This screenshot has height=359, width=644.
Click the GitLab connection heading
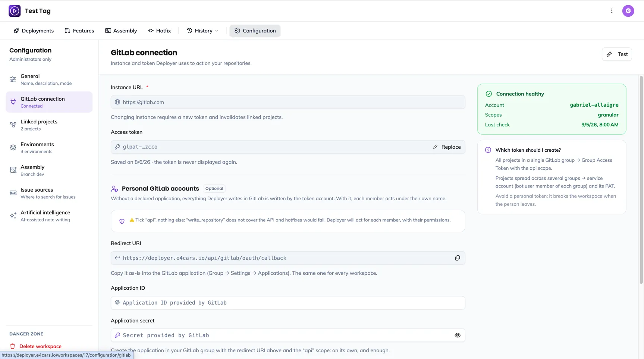[x=144, y=53]
